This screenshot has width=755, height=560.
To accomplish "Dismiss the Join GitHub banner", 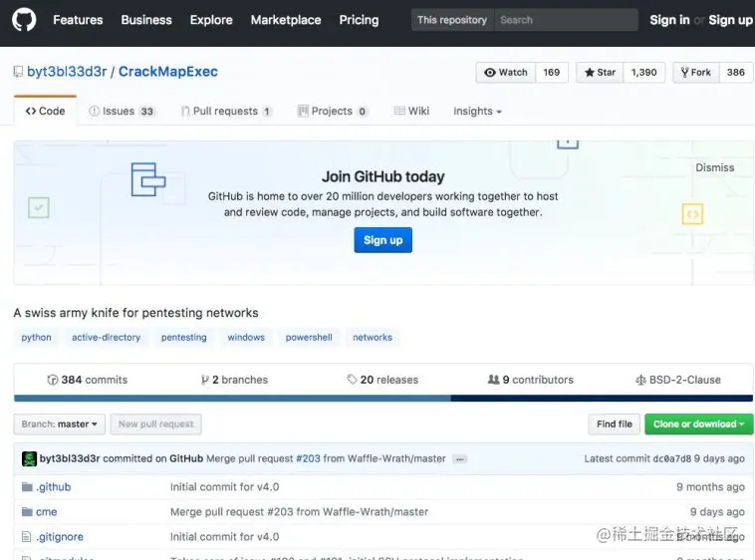I will point(714,167).
